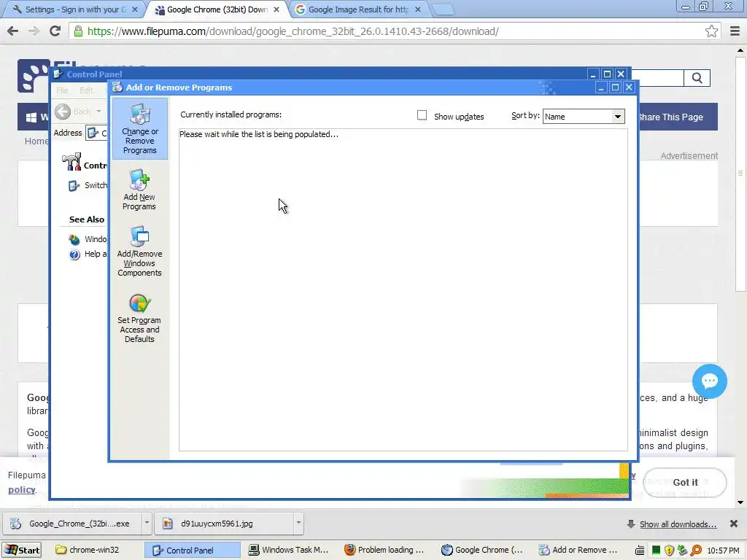The height and width of the screenshot is (560, 747).
Task: Open Chrome hamburger menu
Action: click(x=735, y=31)
